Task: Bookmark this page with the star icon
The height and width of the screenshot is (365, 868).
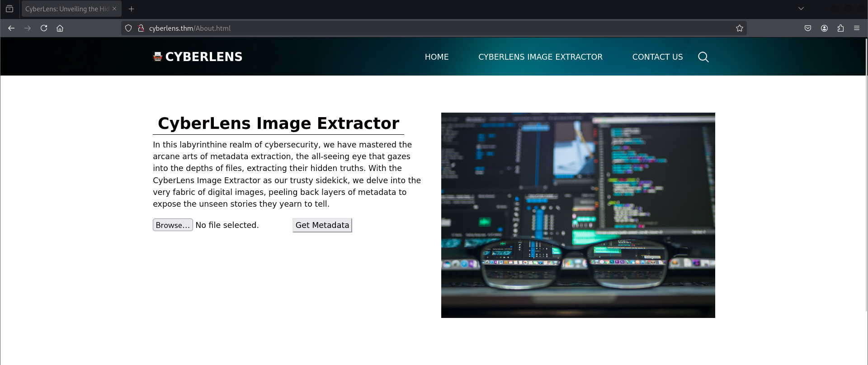Action: 739,28
